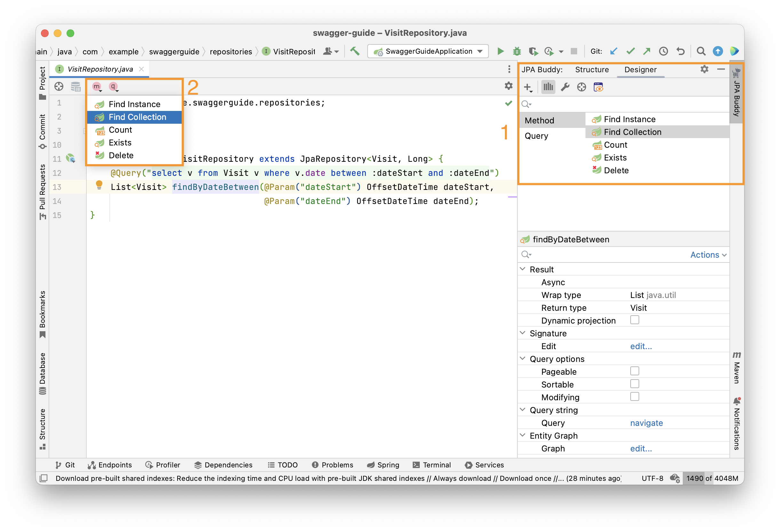Open the Database tool window on left sidebar

click(42, 372)
